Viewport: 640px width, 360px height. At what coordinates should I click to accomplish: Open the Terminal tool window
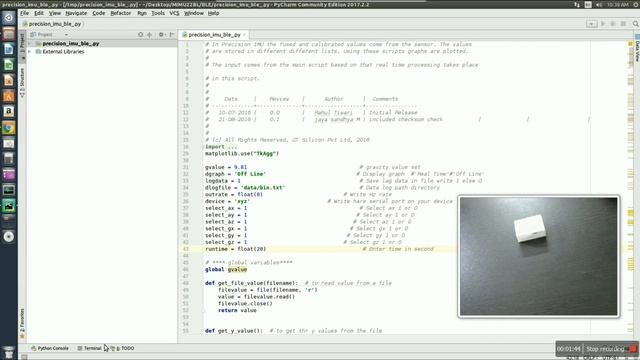coord(89,348)
